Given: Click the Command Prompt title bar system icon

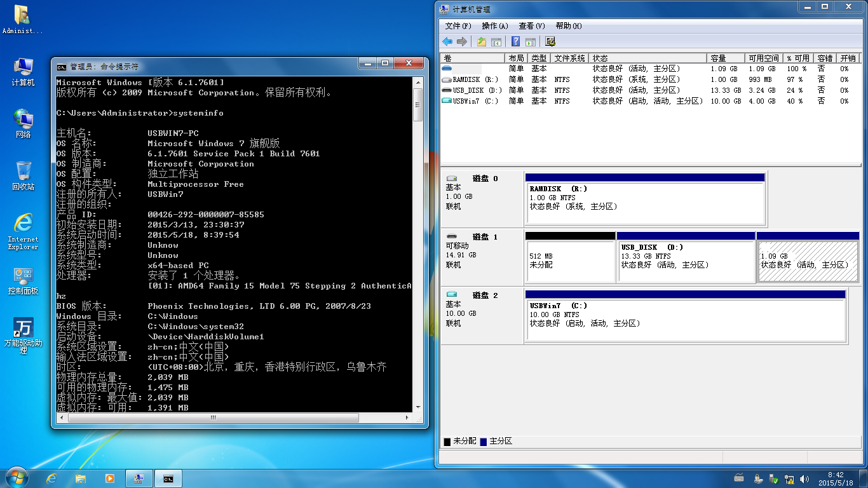Looking at the screenshot, I should [x=61, y=66].
